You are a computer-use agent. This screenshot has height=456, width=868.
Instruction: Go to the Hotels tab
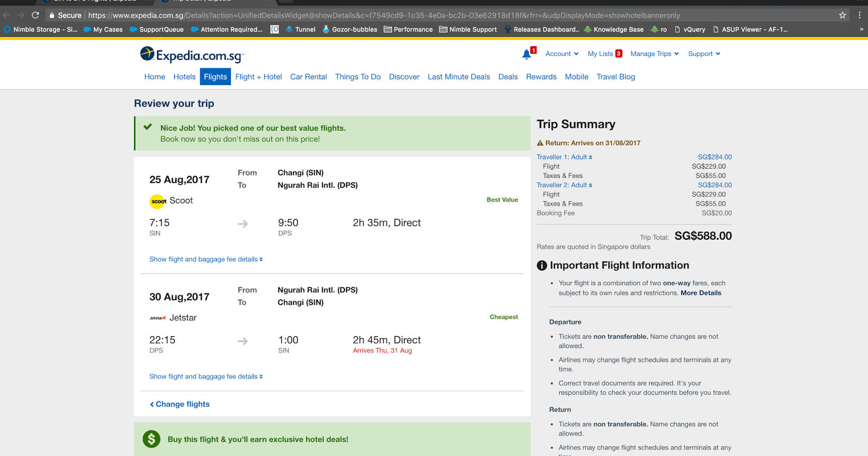tap(184, 76)
